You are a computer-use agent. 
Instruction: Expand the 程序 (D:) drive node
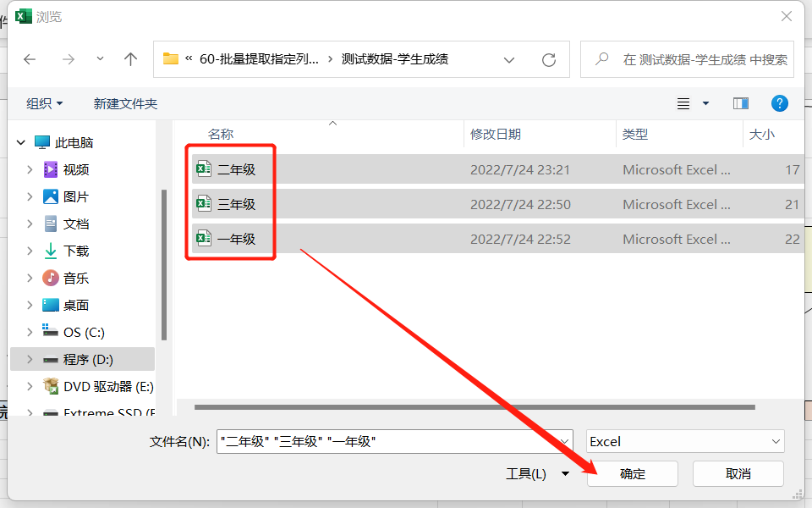coord(30,359)
